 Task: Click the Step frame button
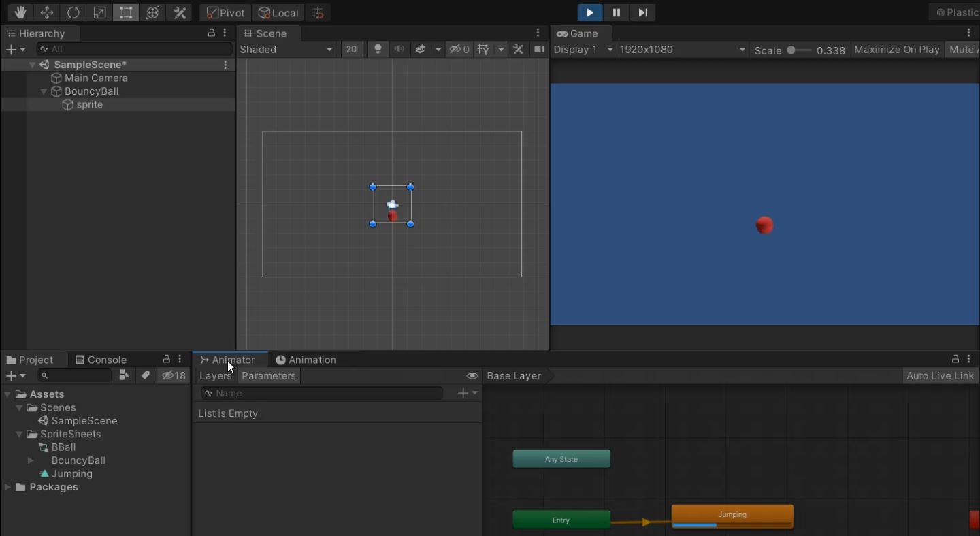coord(642,13)
